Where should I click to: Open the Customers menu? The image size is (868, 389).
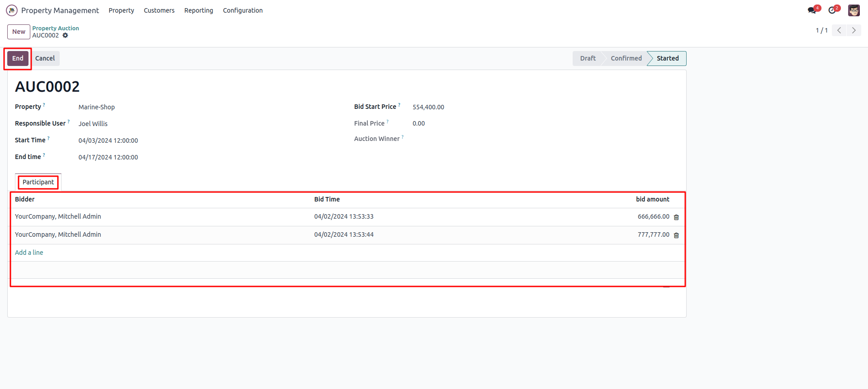tap(159, 10)
